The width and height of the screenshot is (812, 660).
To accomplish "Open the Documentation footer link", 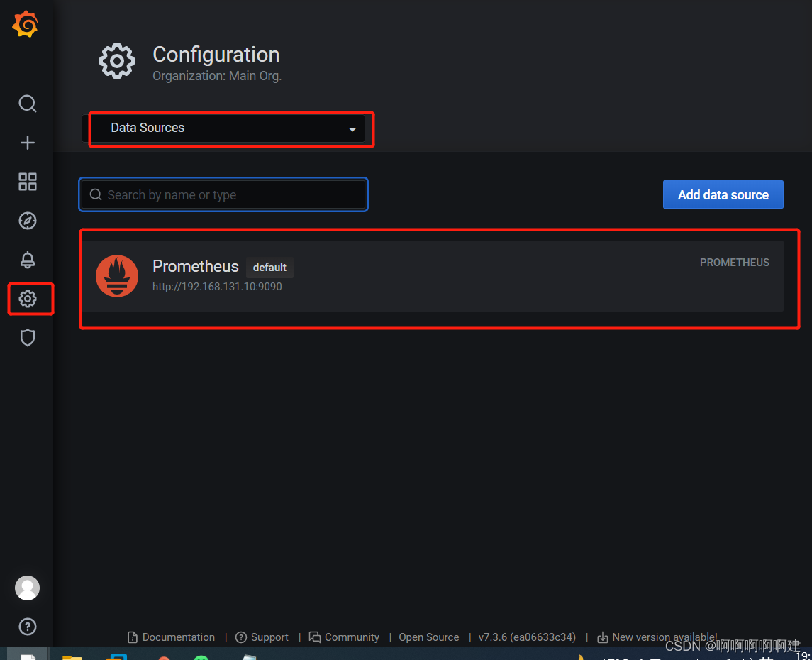I will 171,637.
